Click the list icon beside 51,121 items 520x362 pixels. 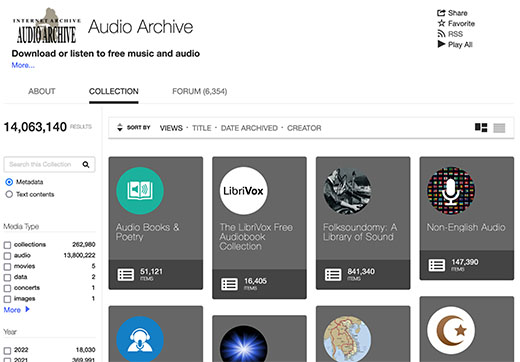coord(126,275)
